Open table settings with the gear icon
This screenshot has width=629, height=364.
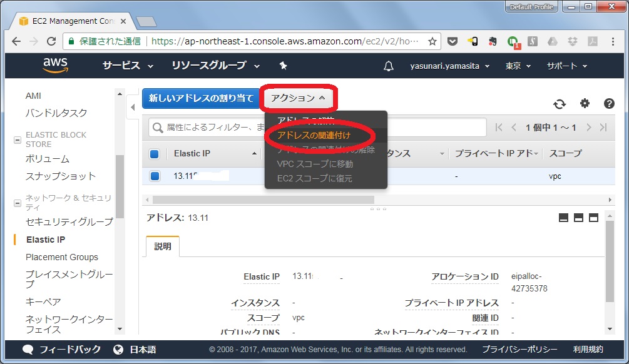click(585, 103)
